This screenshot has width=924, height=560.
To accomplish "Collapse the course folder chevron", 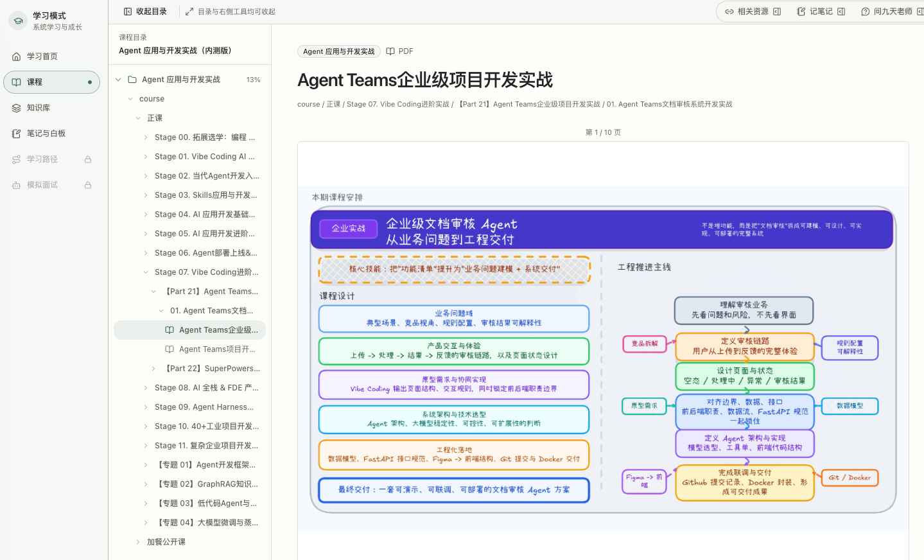I will (130, 99).
